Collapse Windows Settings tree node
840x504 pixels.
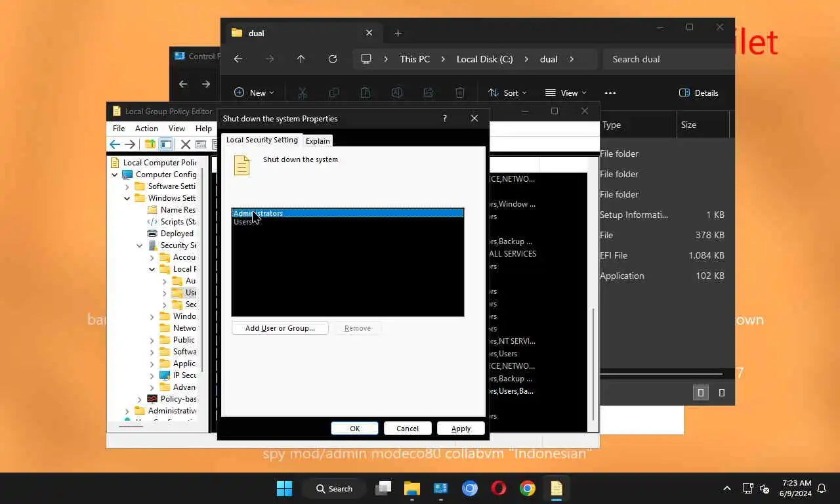pos(127,198)
